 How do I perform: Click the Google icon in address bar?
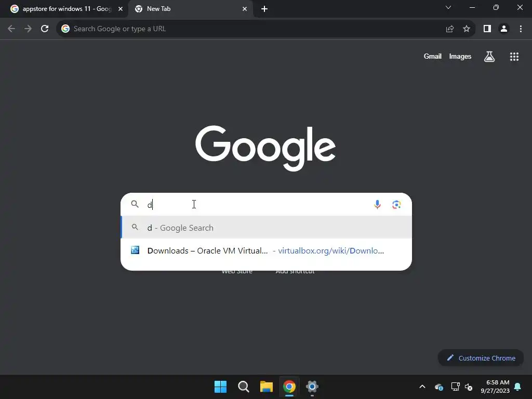(x=65, y=29)
